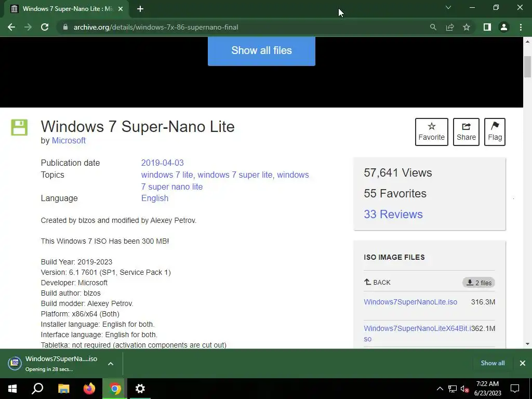Click the downloading ISO file in the download bar
Image resolution: width=532 pixels, height=399 pixels.
click(x=53, y=363)
